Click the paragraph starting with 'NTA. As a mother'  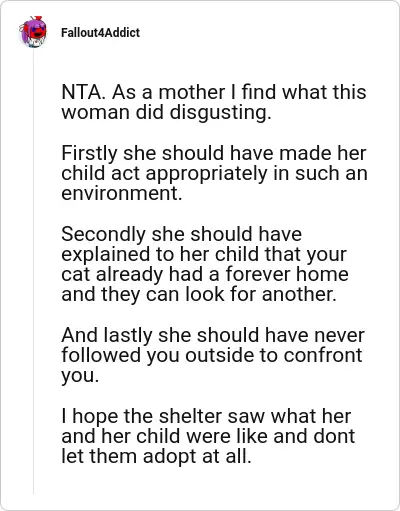(x=214, y=102)
